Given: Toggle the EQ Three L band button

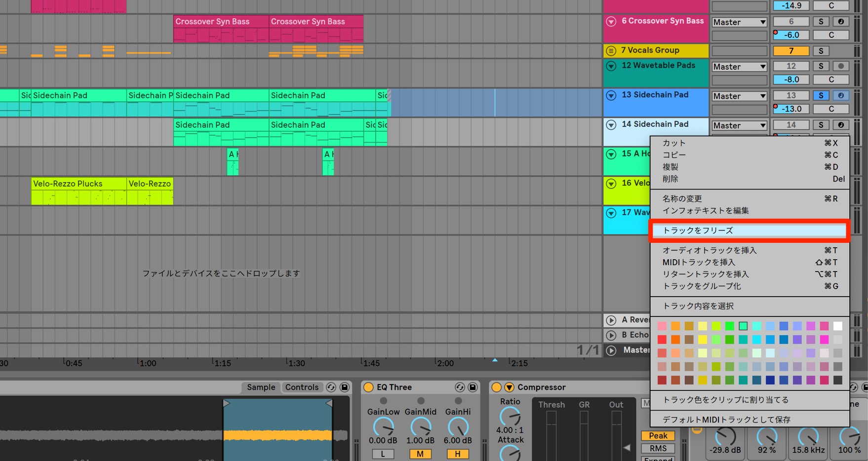Looking at the screenshot, I should 383,454.
